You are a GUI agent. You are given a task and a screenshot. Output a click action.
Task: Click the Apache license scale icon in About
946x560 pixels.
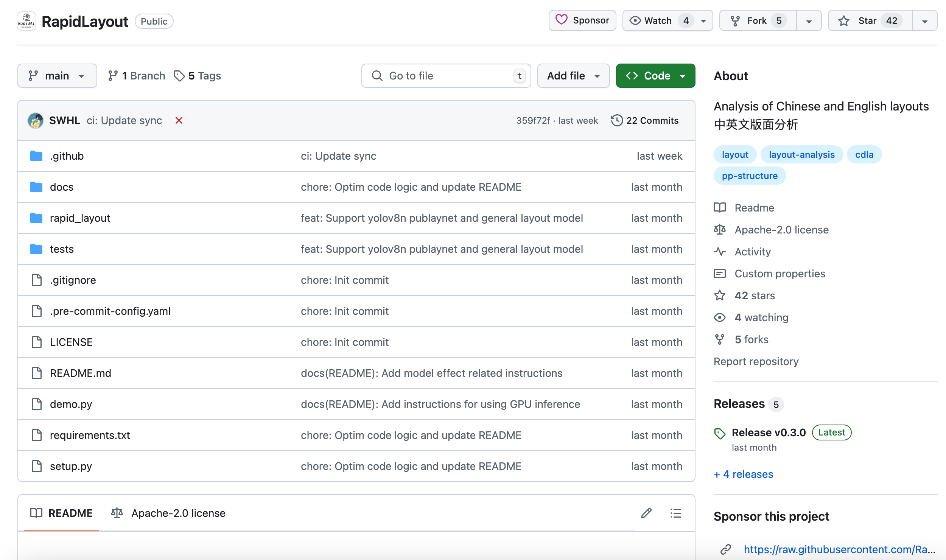tap(720, 230)
